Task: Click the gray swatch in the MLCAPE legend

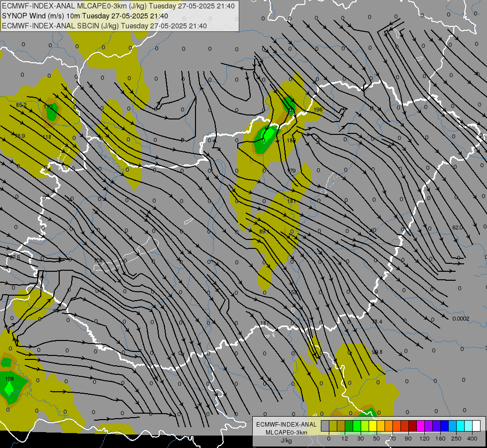Action: pos(325,426)
